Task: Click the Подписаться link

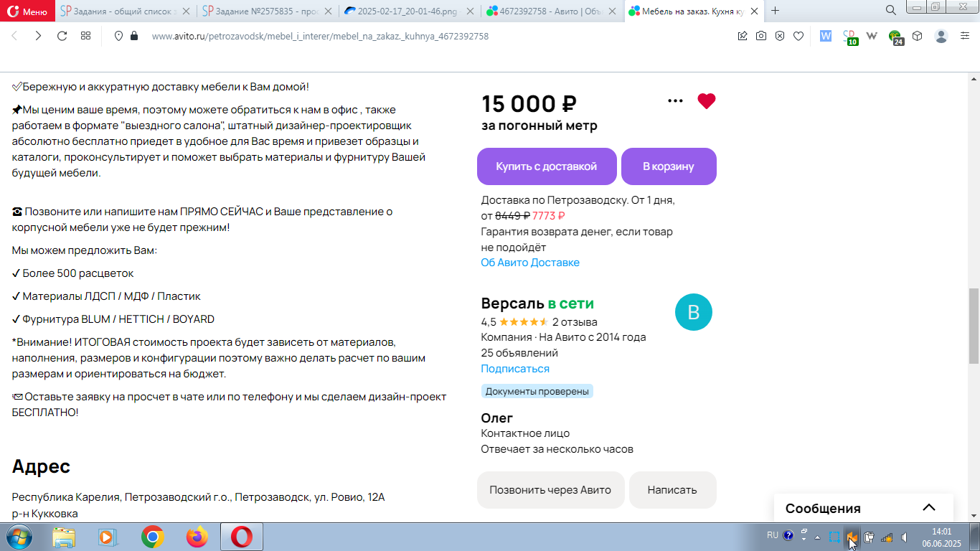Action: [x=515, y=369]
